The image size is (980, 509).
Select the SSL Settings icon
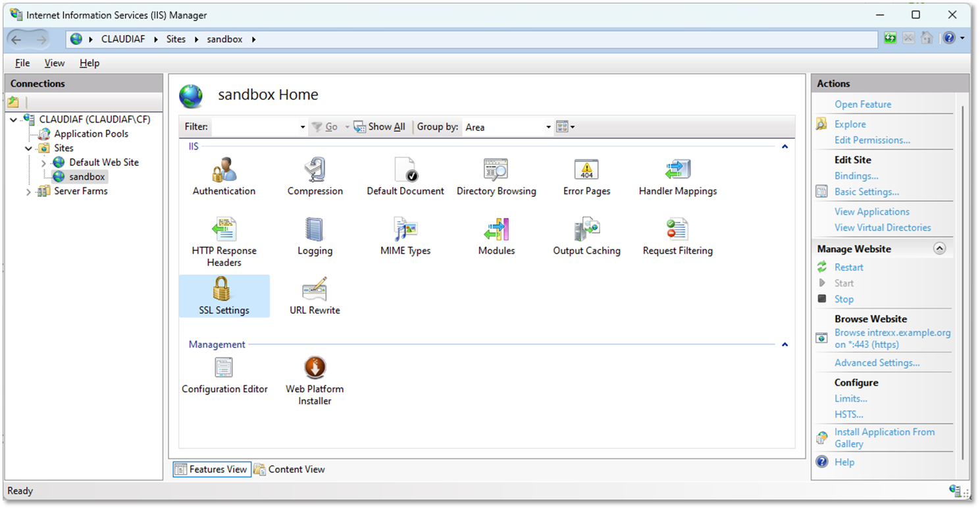(x=224, y=290)
